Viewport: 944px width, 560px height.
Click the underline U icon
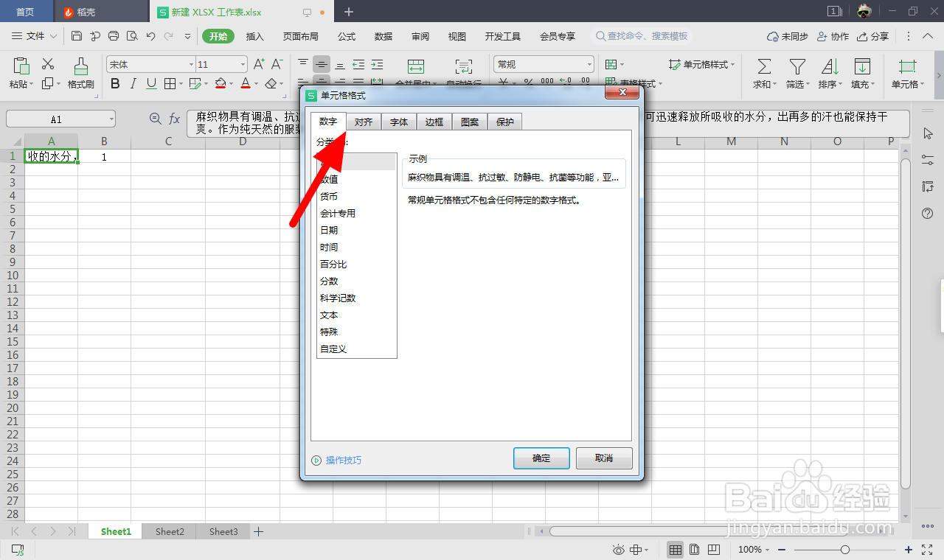point(150,83)
